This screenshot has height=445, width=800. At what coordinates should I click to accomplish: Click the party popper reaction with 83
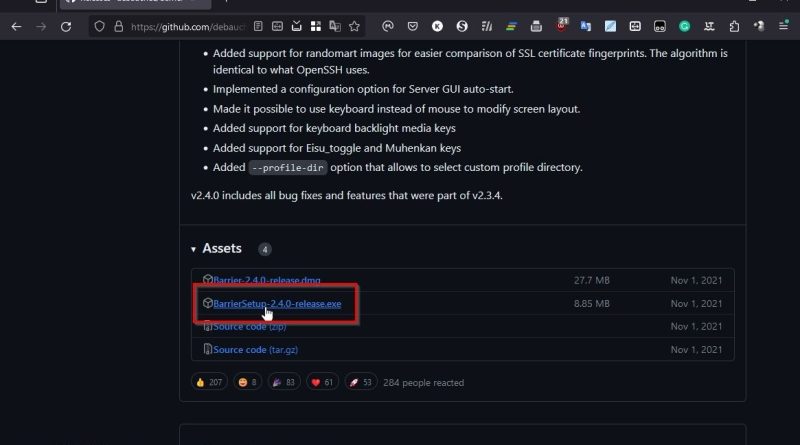click(284, 382)
